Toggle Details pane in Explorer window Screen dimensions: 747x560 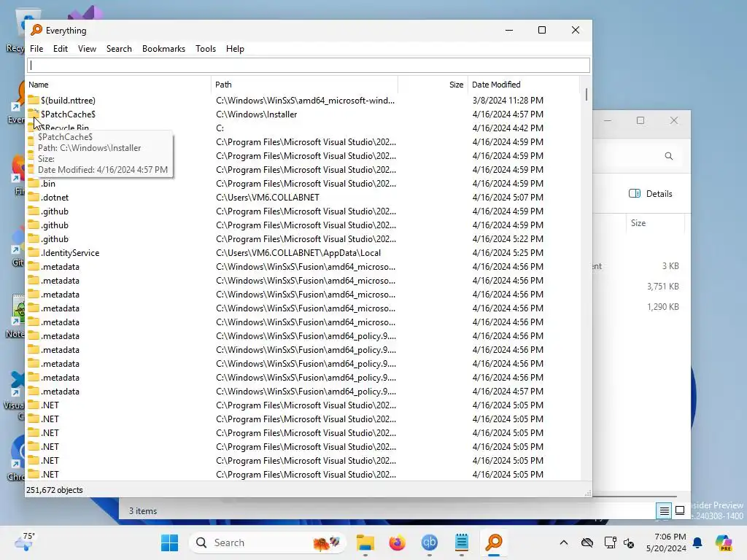point(650,194)
